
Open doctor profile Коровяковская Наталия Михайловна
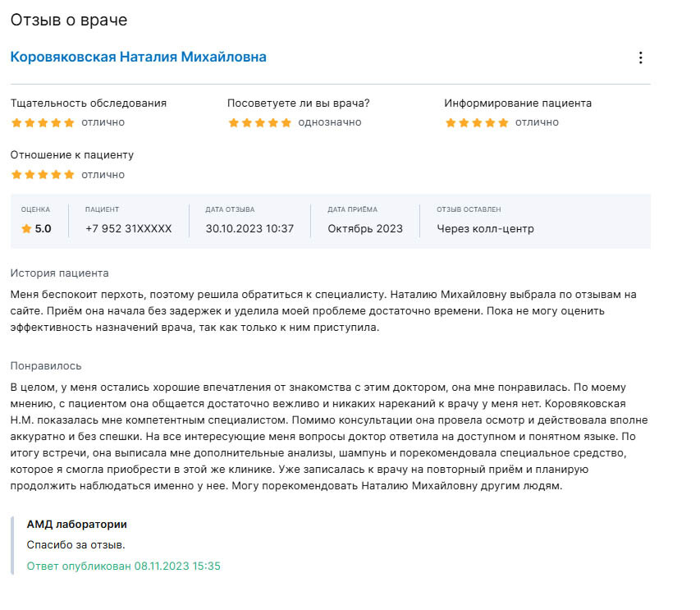tap(138, 57)
